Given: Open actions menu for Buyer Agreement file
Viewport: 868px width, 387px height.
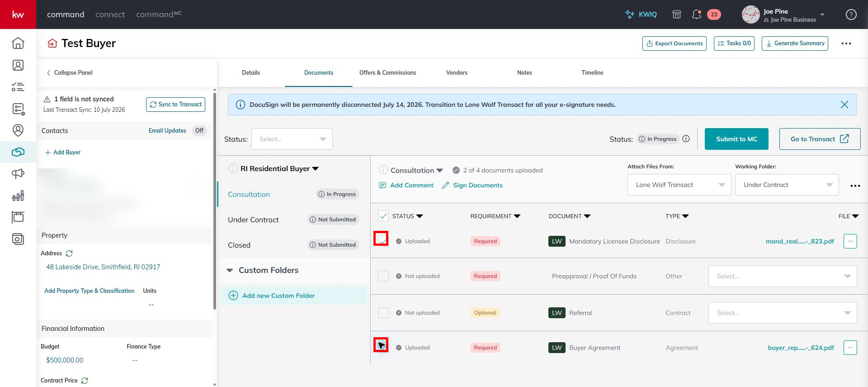Looking at the screenshot, I should pos(850,348).
